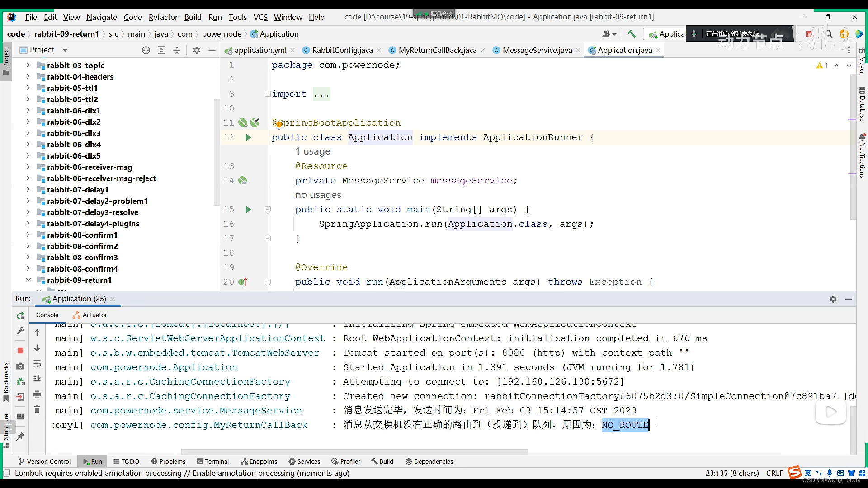
Task: Clear console output with trash icon
Action: point(37,409)
